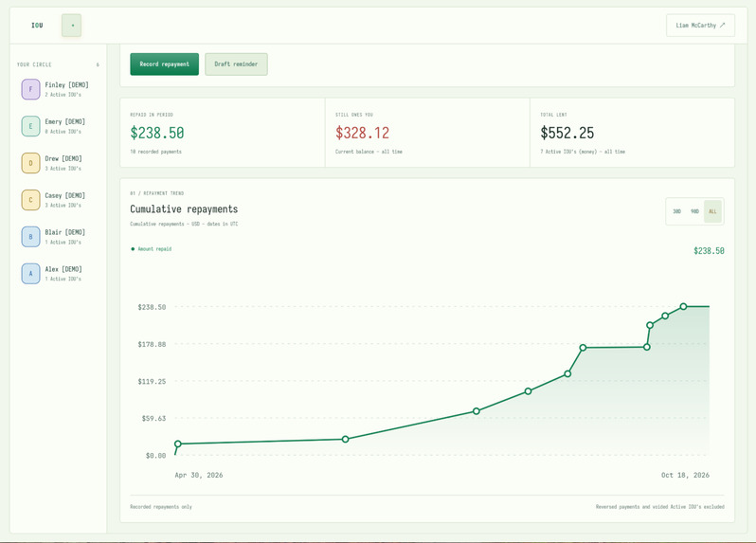Click the YOUR CIRCLE sidebar heading
Image resolution: width=756 pixels, height=543 pixels.
coord(34,64)
